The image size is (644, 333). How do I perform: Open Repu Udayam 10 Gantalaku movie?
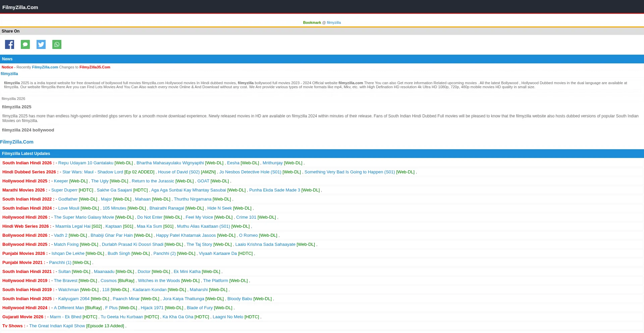(x=86, y=163)
